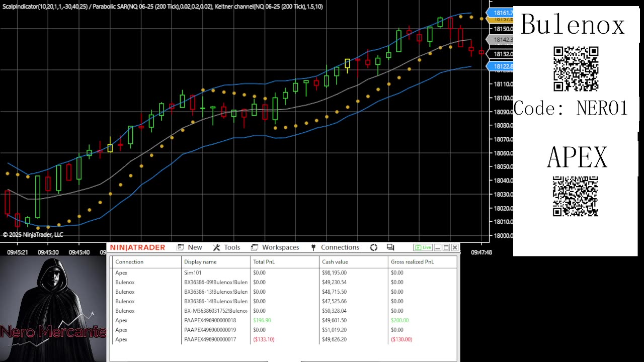
Task: Click the $98,195.00 cash value cell
Action: coord(334,273)
